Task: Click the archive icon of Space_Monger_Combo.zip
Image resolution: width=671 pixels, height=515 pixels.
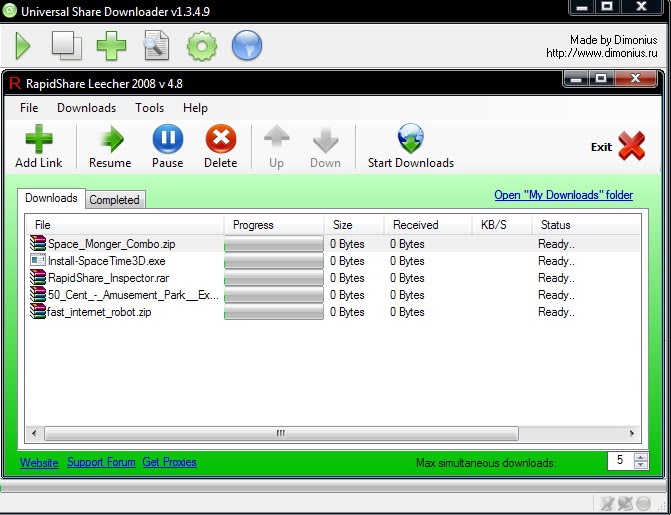Action: (x=38, y=243)
